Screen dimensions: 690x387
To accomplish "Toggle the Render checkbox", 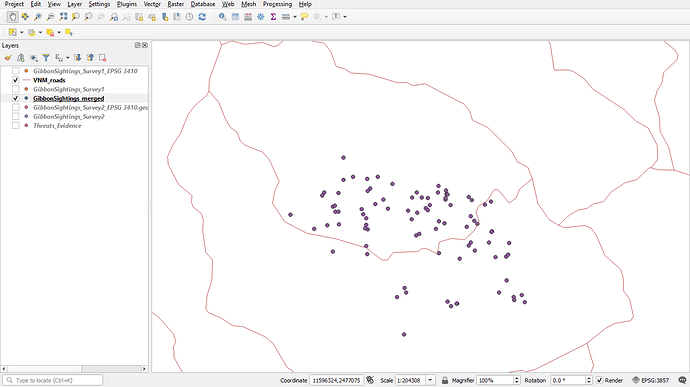I will point(599,380).
